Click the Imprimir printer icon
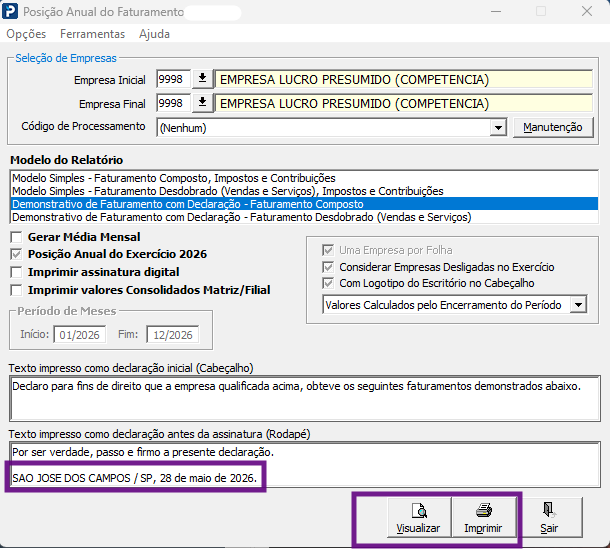610x549 pixels. coord(484,510)
